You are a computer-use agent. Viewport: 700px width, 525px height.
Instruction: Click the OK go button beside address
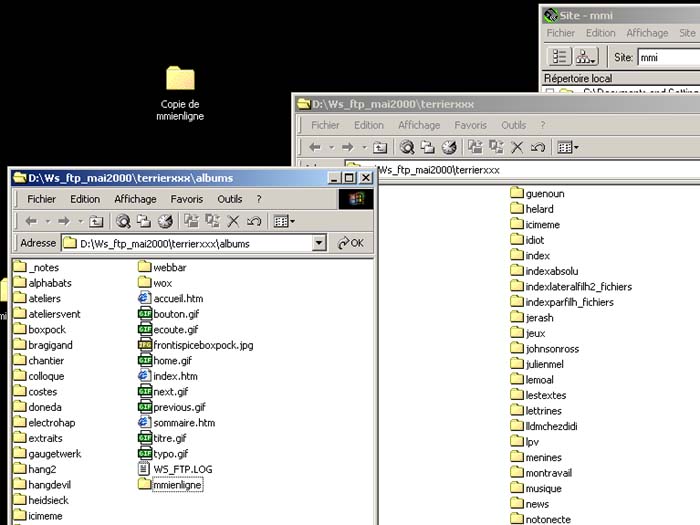click(351, 243)
